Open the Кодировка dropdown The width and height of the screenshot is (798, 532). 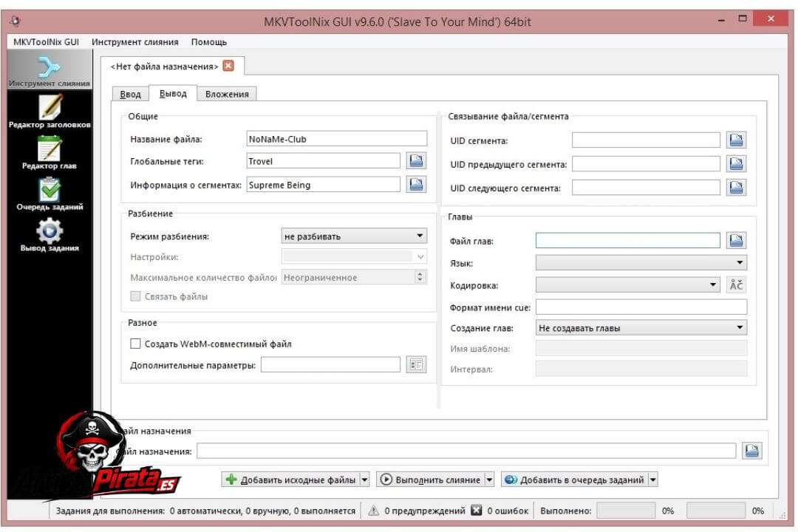(628, 284)
